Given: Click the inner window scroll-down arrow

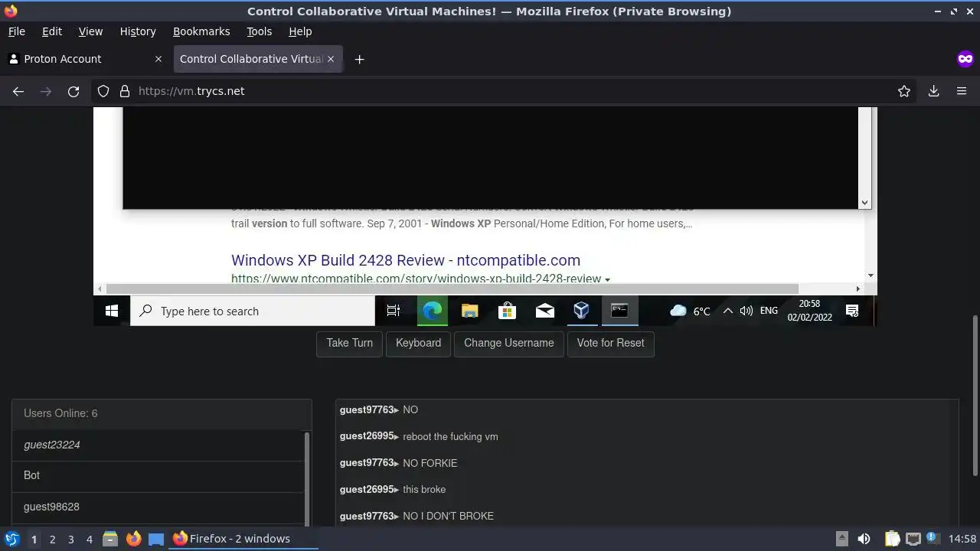Looking at the screenshot, I should pos(864,203).
